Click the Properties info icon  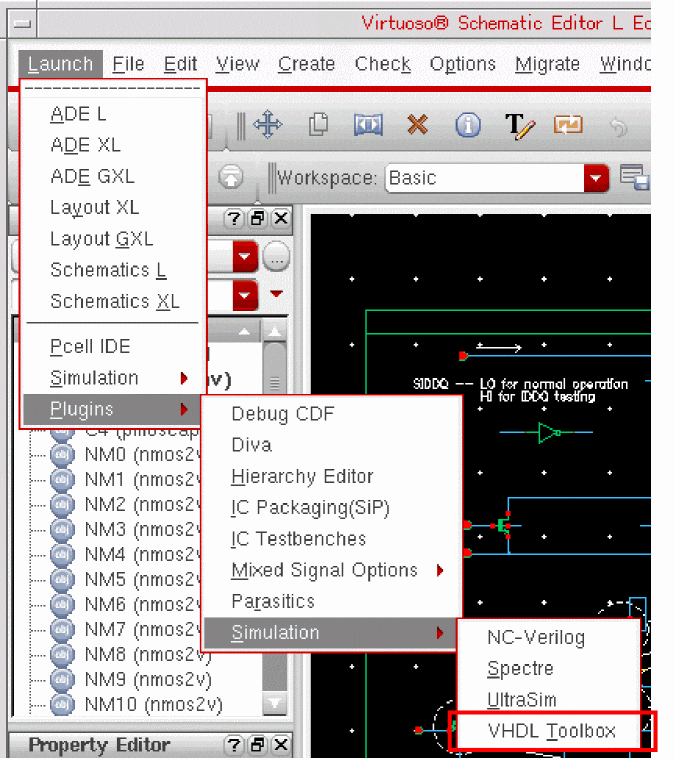pos(468,125)
